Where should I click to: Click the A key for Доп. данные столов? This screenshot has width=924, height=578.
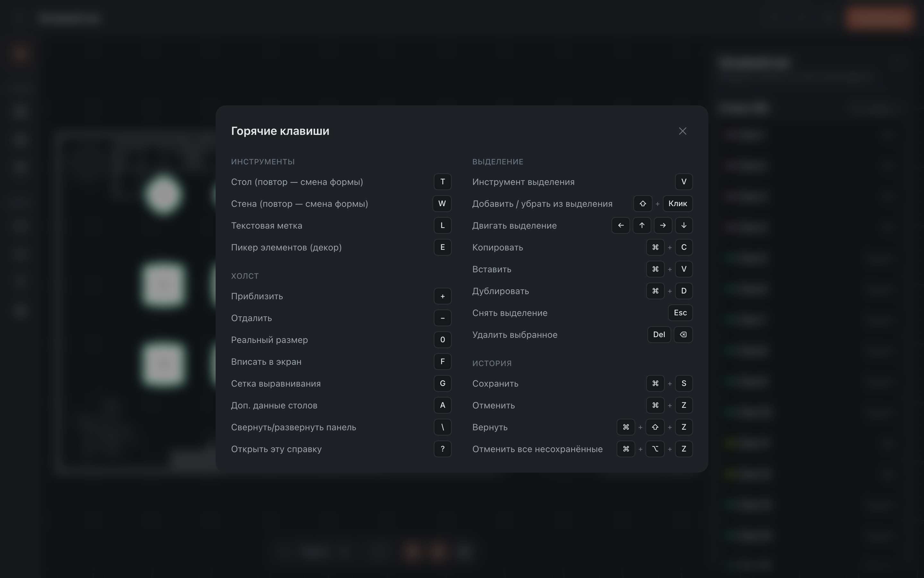coord(442,405)
